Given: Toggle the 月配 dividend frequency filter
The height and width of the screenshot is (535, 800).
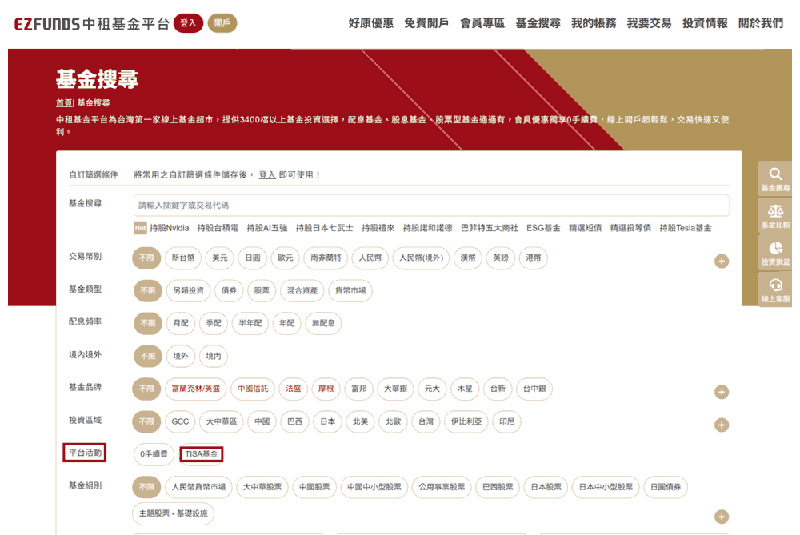Looking at the screenshot, I should tap(181, 323).
